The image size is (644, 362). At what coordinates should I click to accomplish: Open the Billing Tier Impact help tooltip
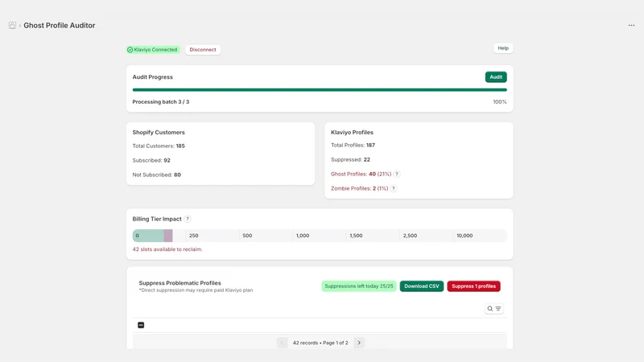pos(188,219)
